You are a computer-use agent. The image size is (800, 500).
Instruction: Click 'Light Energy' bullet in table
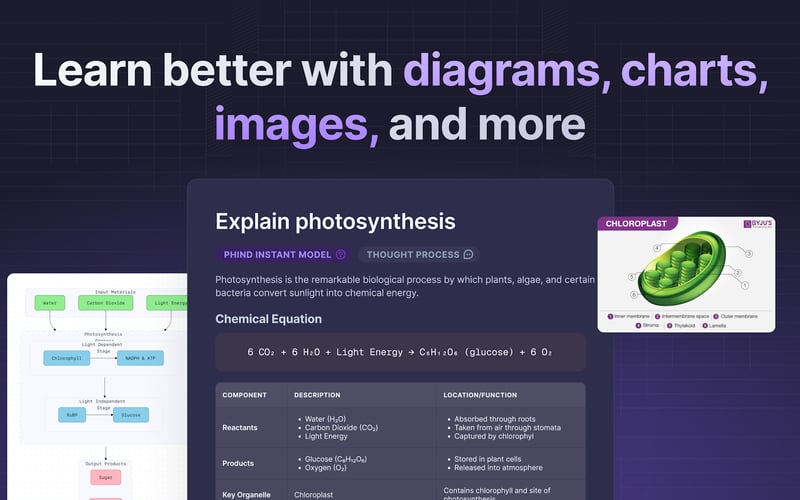(326, 436)
